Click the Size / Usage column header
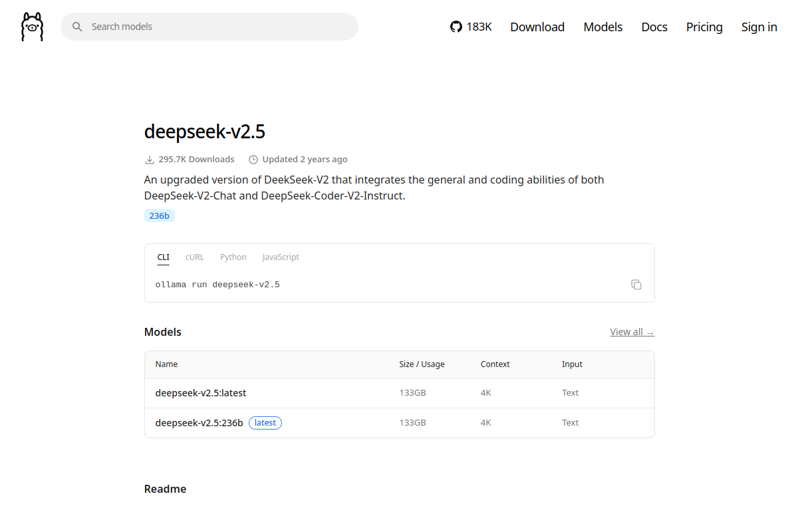The width and height of the screenshot is (798, 532). (422, 364)
